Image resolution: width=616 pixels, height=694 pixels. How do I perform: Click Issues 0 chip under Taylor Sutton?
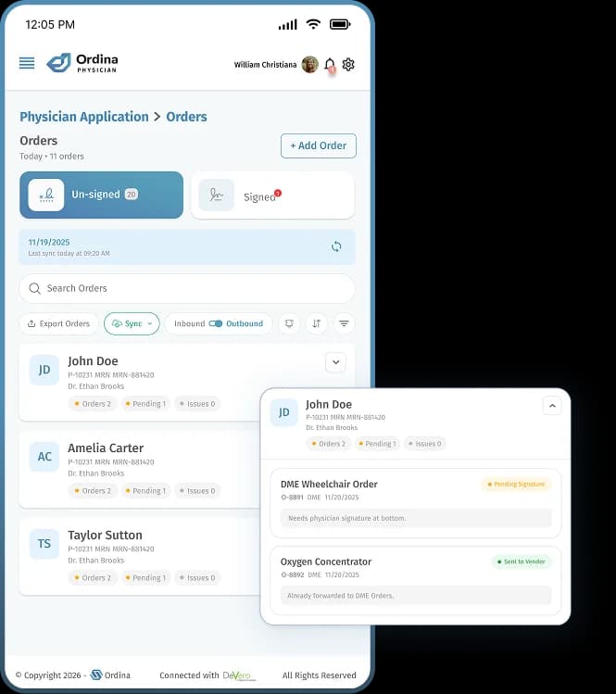click(x=197, y=577)
